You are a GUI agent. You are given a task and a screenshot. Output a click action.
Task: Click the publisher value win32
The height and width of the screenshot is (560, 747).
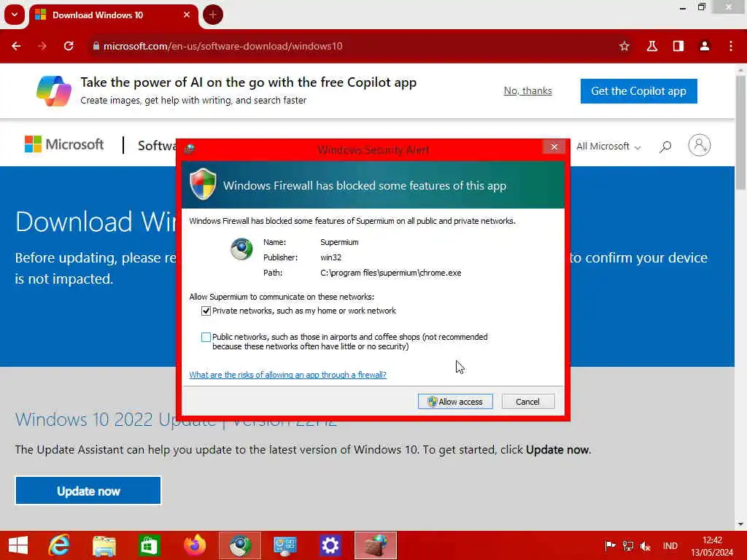pos(330,257)
